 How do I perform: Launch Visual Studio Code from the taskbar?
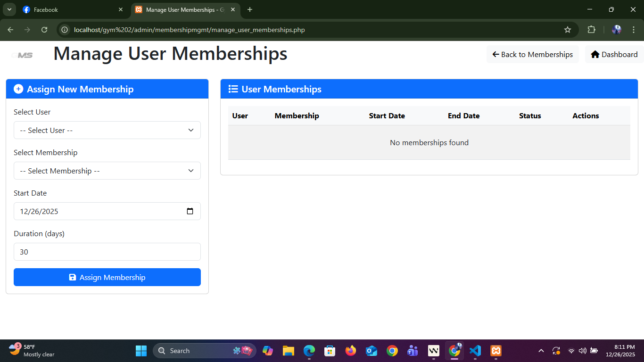tap(475, 351)
